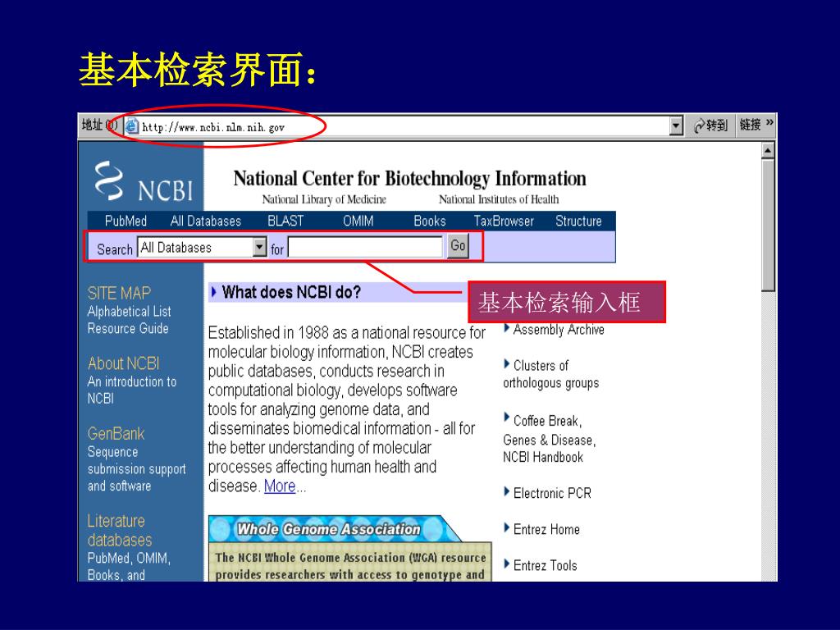Open the Assembly Archive link
Viewport: 840px width, 630px height.
[x=559, y=330]
